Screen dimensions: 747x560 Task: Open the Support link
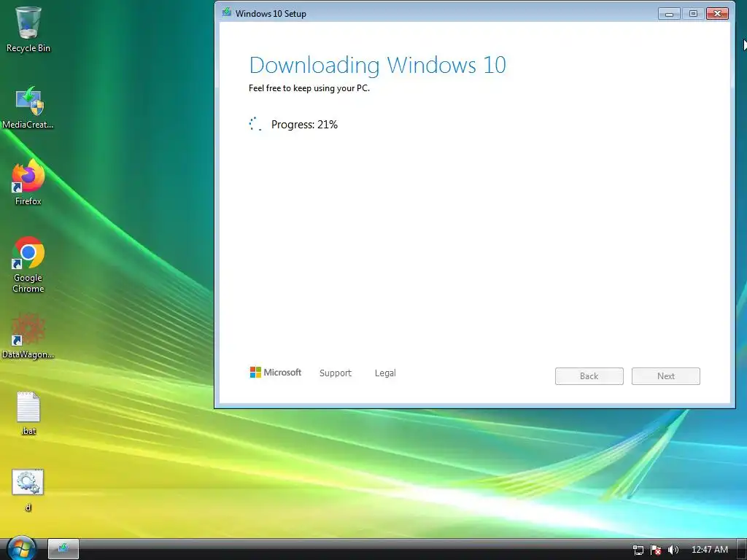point(336,373)
